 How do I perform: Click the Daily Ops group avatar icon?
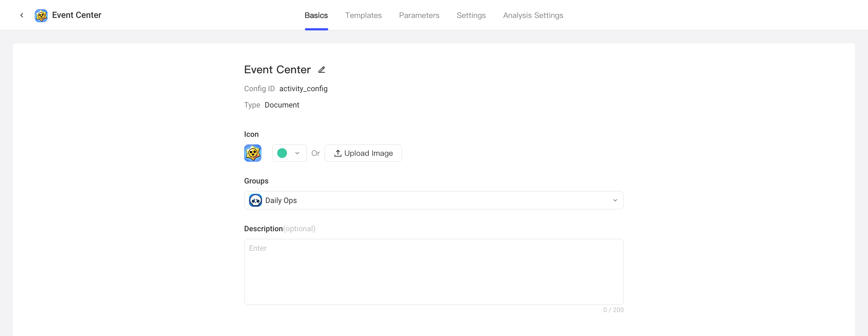(x=256, y=201)
